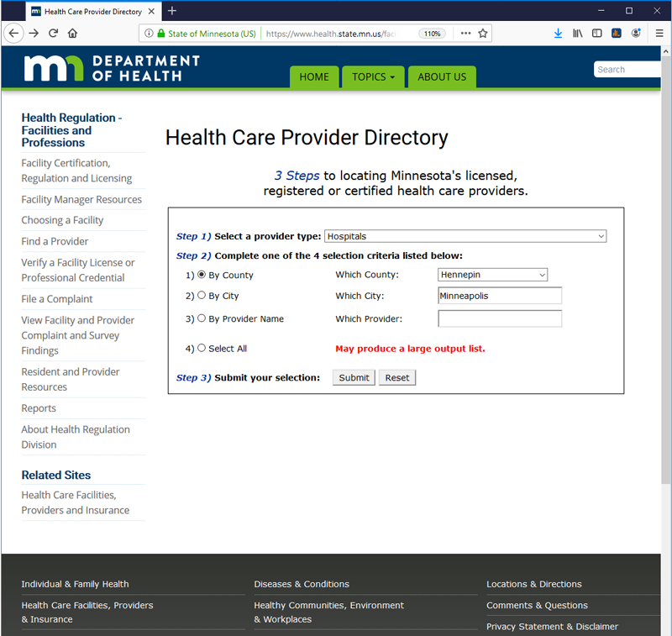Open footer Privacy Statement & Disclaimer link
Screen dimensions: 672x636
tap(552, 627)
